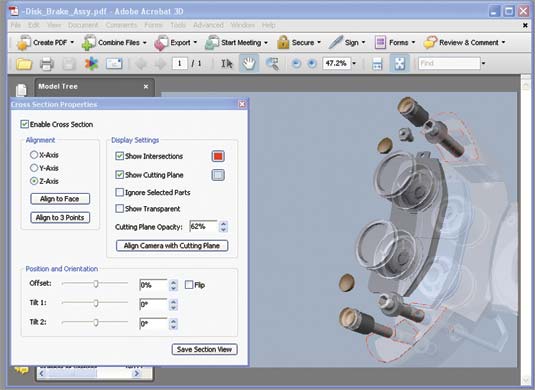Viewport: 535px width, 390px height.
Task: Click the zoom in plus button
Action: coord(312,63)
